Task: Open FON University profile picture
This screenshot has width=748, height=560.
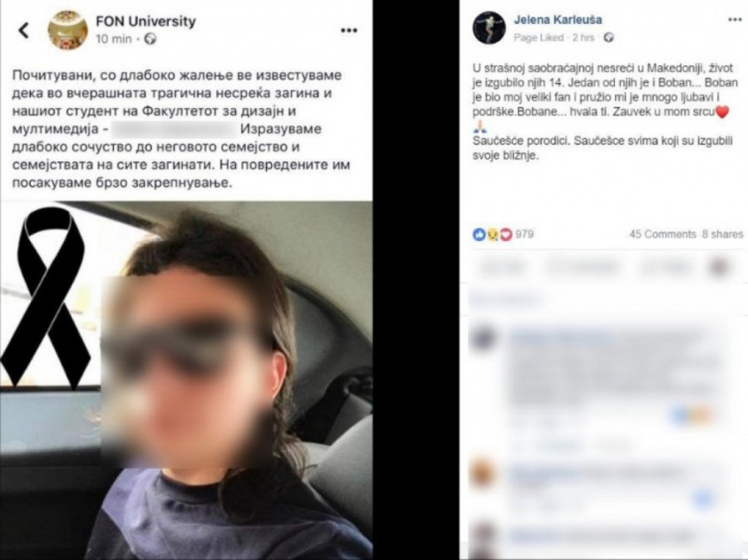Action: 68,30
